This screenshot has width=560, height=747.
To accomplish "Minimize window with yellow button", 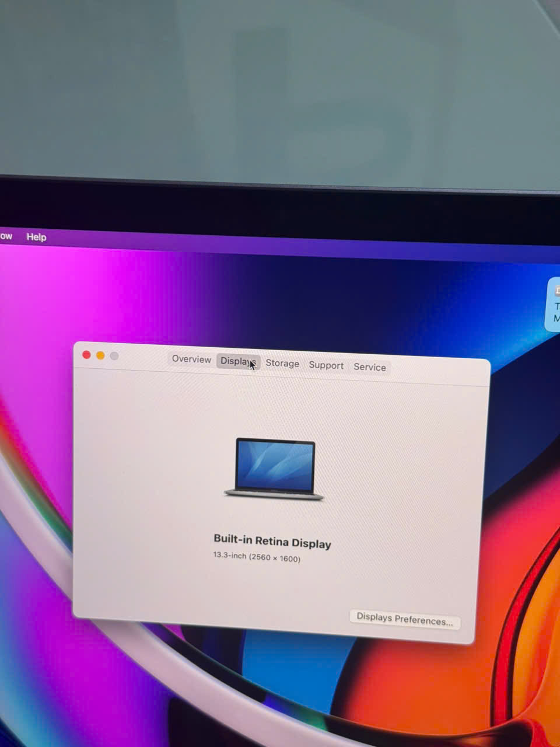I will pos(100,355).
